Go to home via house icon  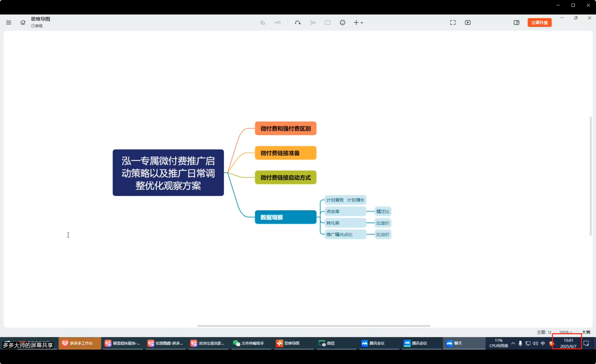click(23, 22)
